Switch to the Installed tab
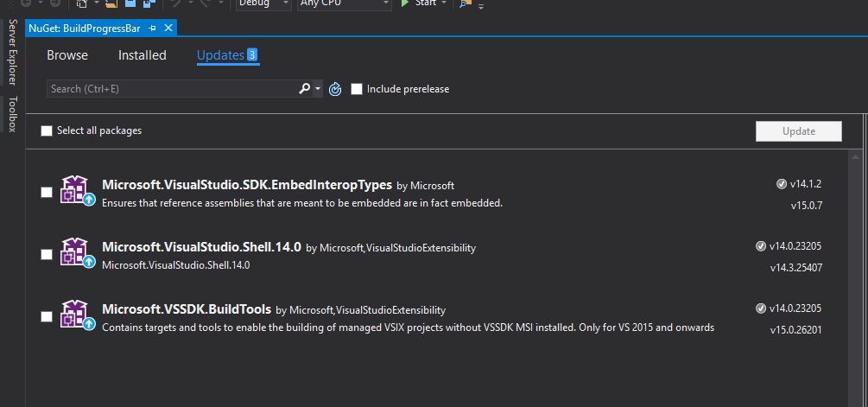868x407 pixels. click(x=143, y=55)
